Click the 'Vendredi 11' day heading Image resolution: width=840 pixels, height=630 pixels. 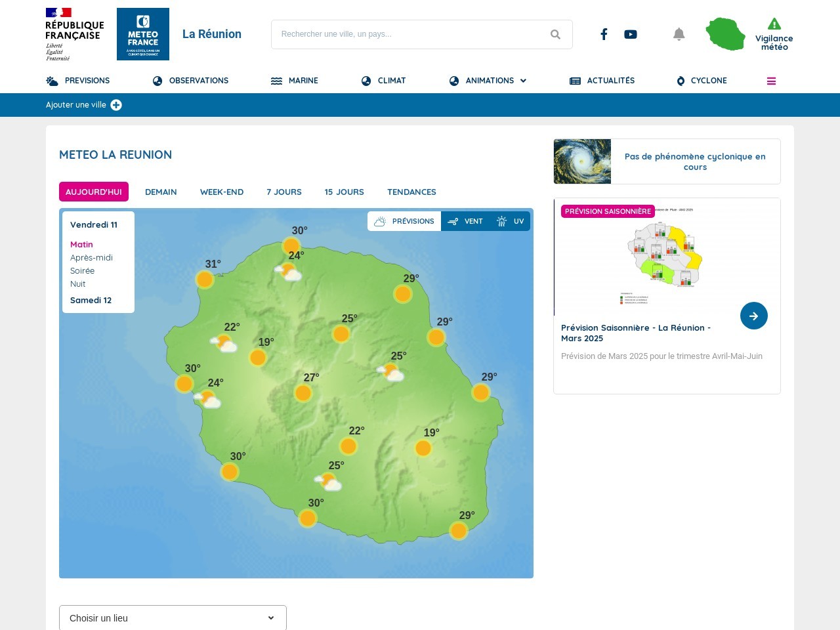click(94, 224)
